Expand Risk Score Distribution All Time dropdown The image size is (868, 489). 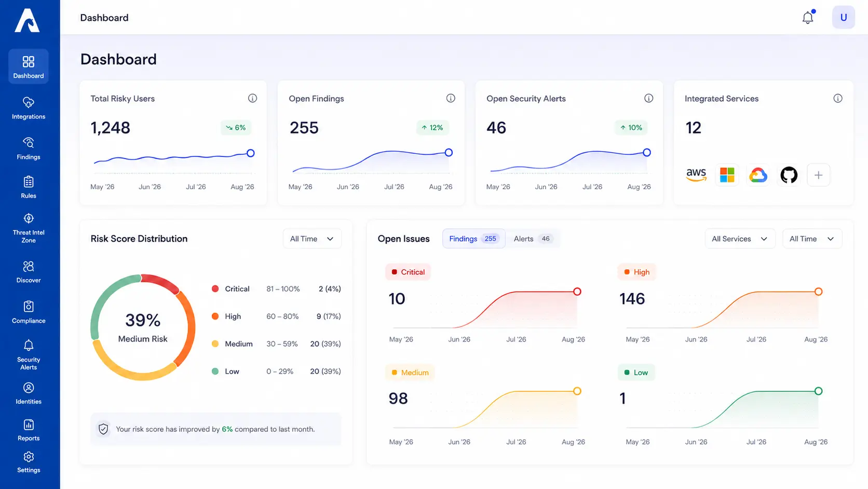pos(312,239)
